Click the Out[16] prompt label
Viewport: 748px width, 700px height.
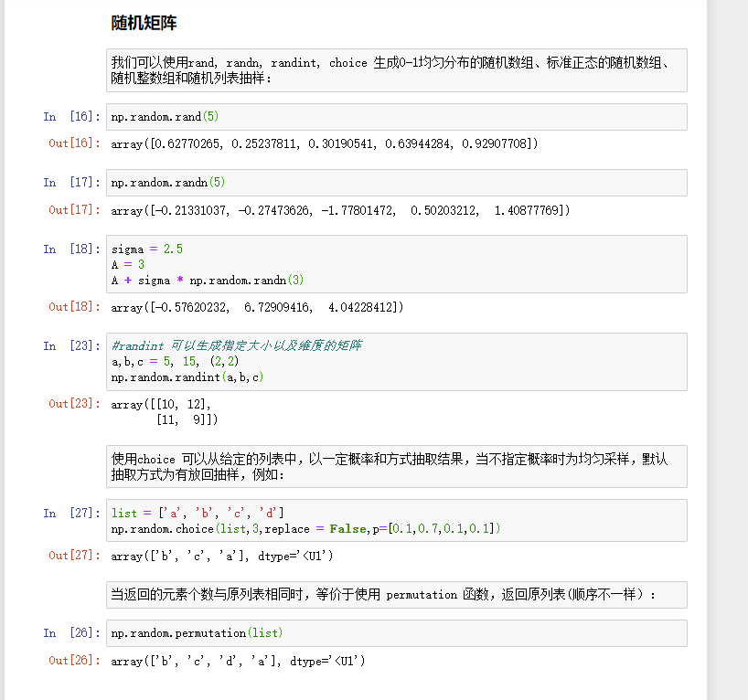pos(74,143)
